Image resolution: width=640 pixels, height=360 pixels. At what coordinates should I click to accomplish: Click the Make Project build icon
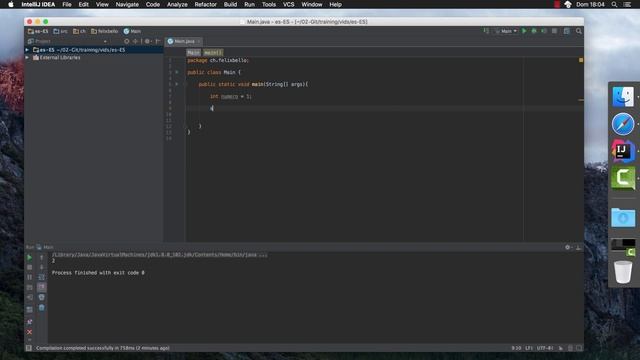[486, 31]
